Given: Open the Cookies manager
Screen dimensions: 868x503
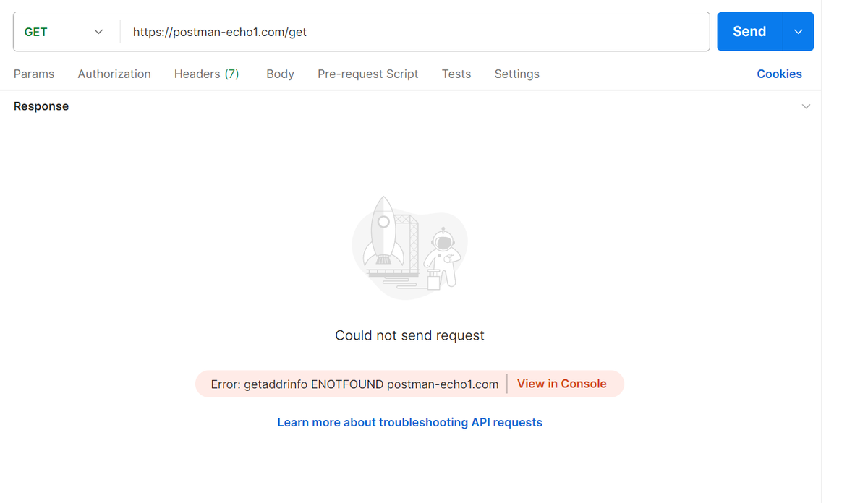Looking at the screenshot, I should (x=779, y=73).
